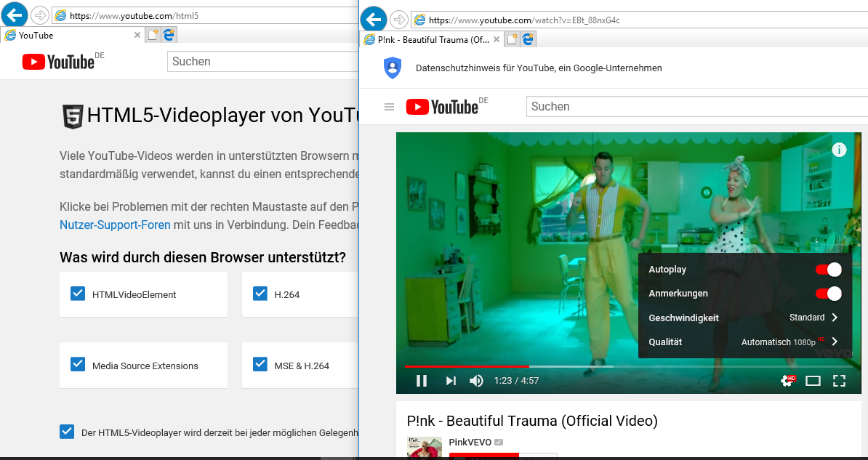Open new tab in right browser window
The height and width of the screenshot is (460, 868).
point(513,39)
